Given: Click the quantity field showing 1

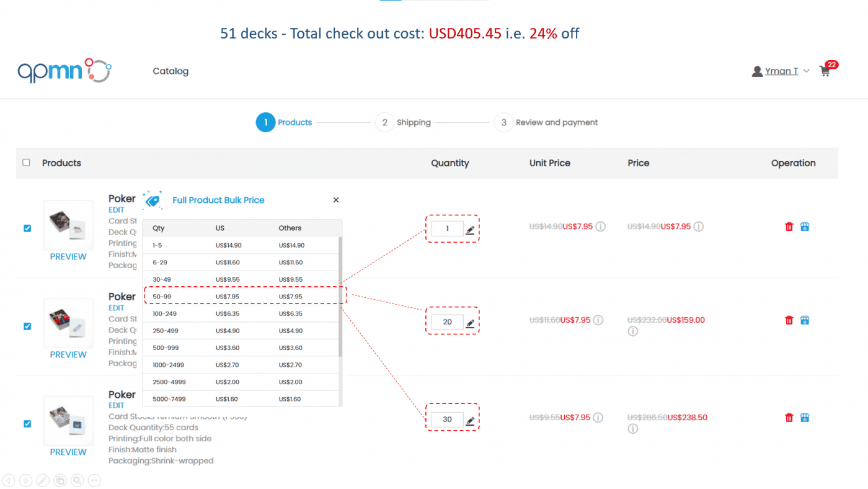Looking at the screenshot, I should pos(447,229).
